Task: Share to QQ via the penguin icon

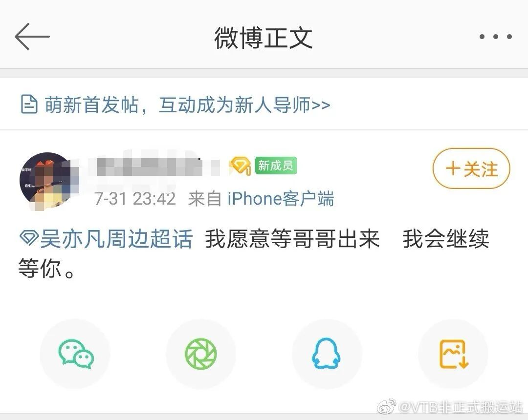Action: [x=326, y=354]
